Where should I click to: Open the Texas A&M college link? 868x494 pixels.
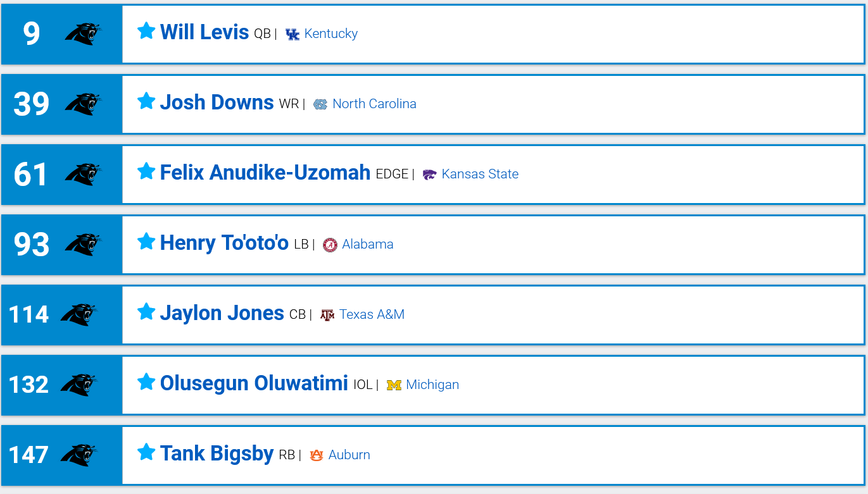[372, 314]
